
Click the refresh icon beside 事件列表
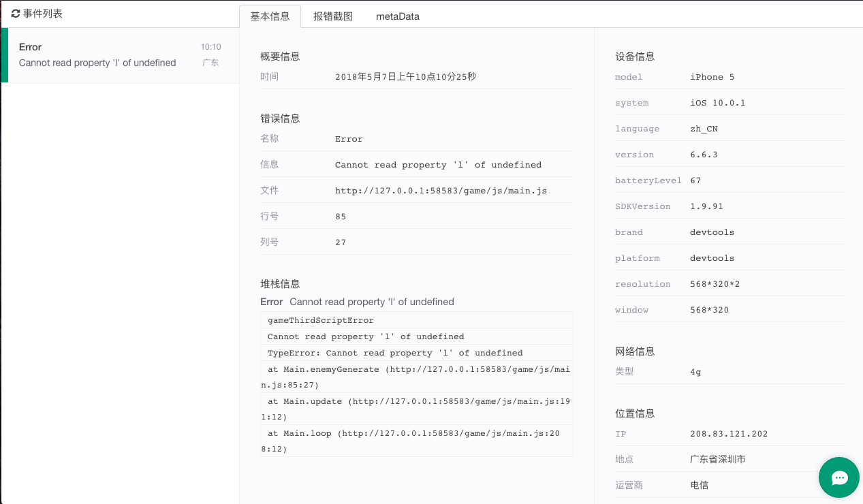[x=16, y=14]
